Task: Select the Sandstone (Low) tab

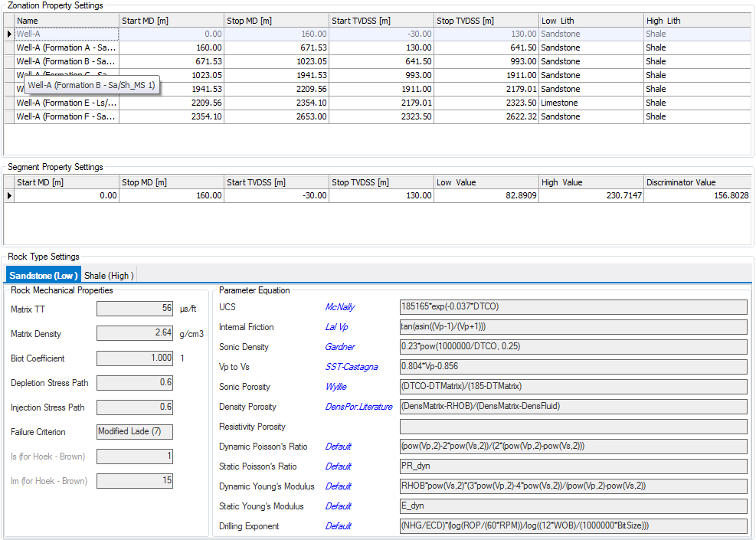Action: coord(44,276)
